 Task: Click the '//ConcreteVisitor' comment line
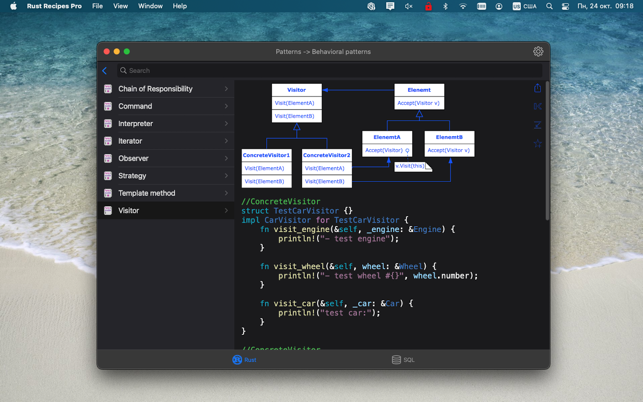coord(281,201)
